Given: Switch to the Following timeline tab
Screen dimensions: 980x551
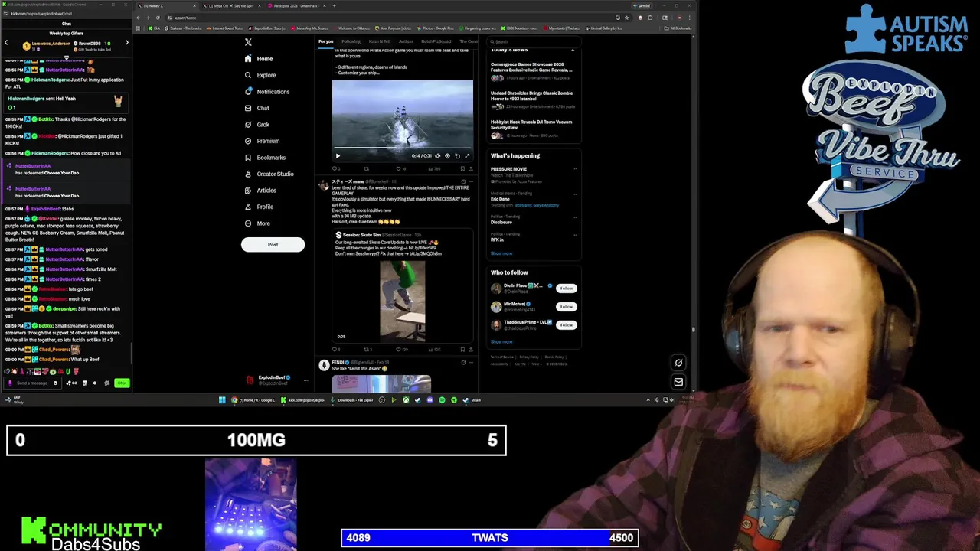Looking at the screenshot, I should click(x=351, y=41).
